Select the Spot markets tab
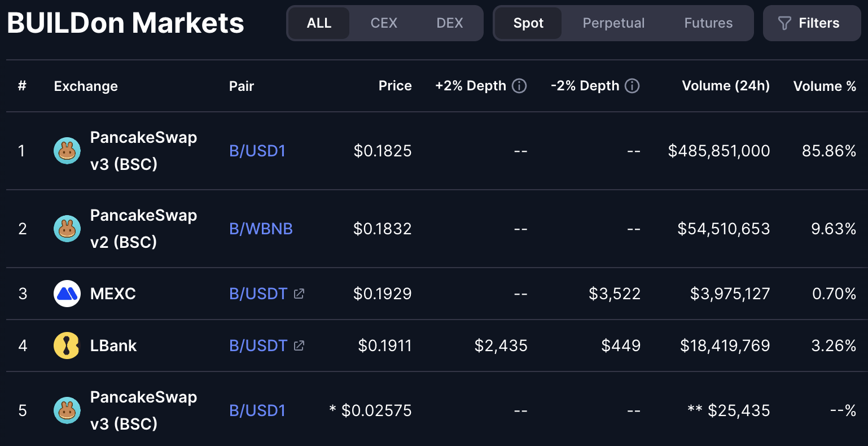Viewport: 868px width, 446px height. [x=528, y=23]
